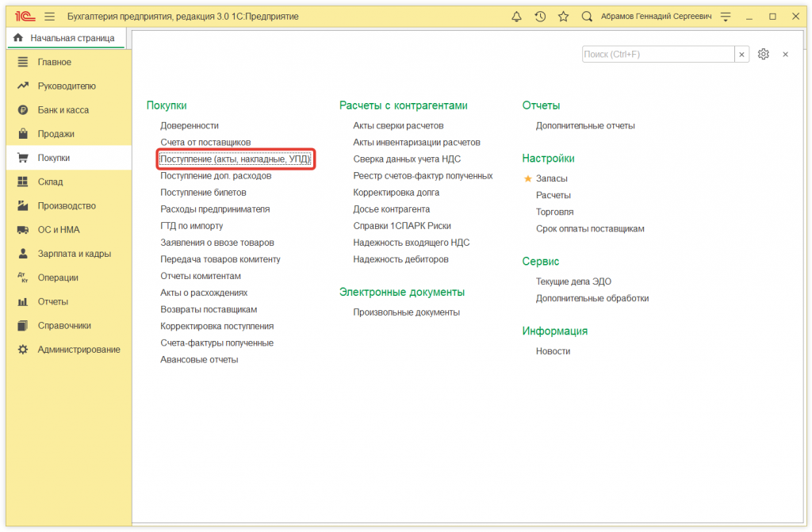Open recent history via clock icon
The width and height of the screenshot is (812, 532).
coord(540,15)
